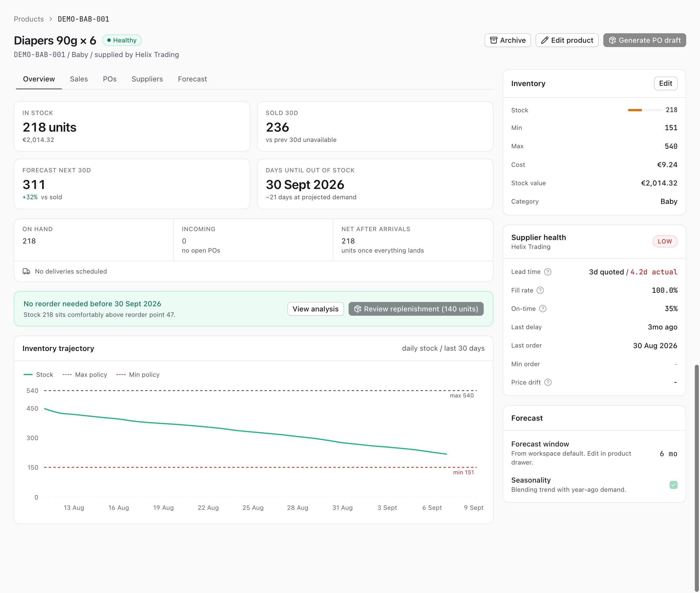Click Review replenishment (140 units)
The image size is (700, 593).
point(416,309)
